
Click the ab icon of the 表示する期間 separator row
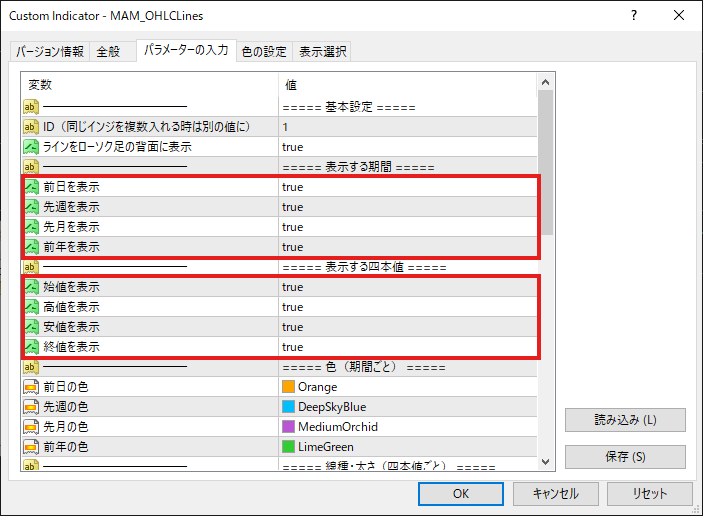[31, 167]
